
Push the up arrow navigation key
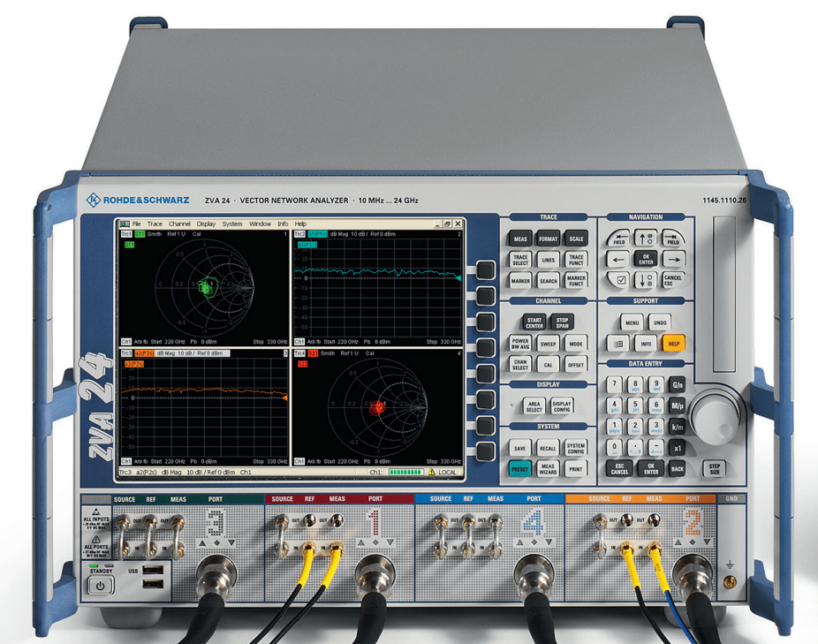[646, 239]
